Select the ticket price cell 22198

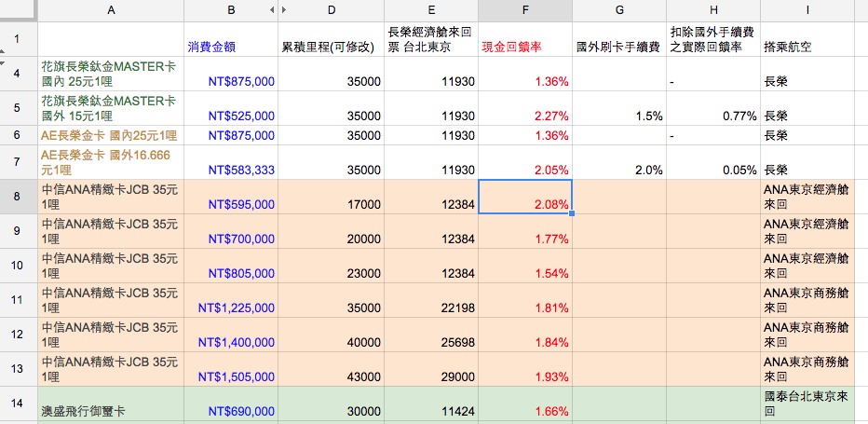(x=431, y=299)
